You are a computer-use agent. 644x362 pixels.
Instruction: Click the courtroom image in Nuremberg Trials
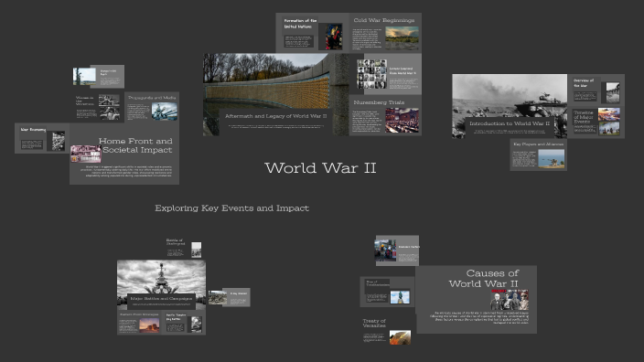tap(402, 121)
